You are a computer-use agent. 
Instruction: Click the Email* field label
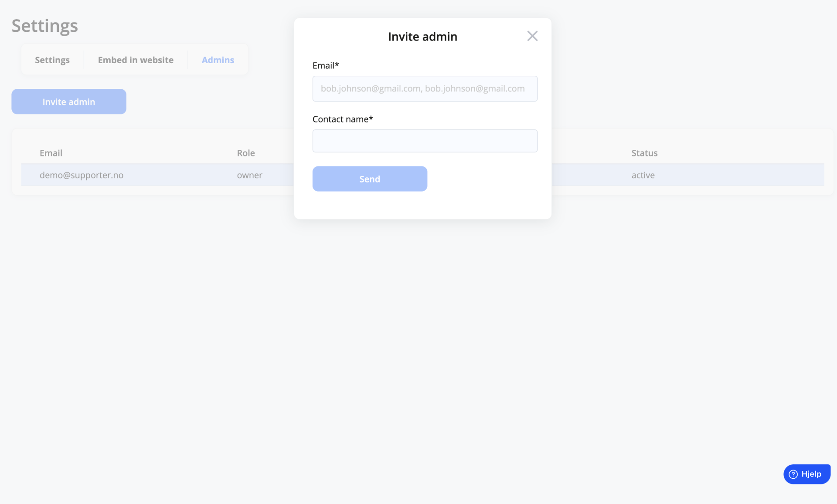click(x=326, y=65)
